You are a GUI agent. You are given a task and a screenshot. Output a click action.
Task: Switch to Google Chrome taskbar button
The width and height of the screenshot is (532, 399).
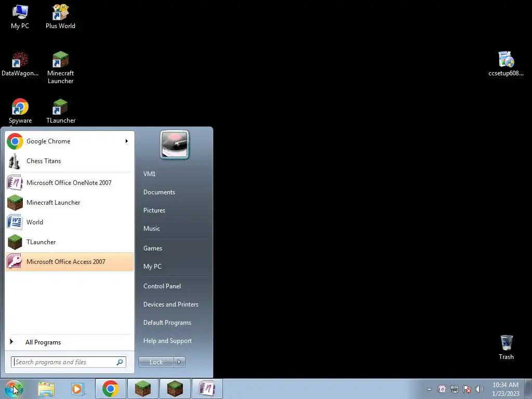pos(110,389)
